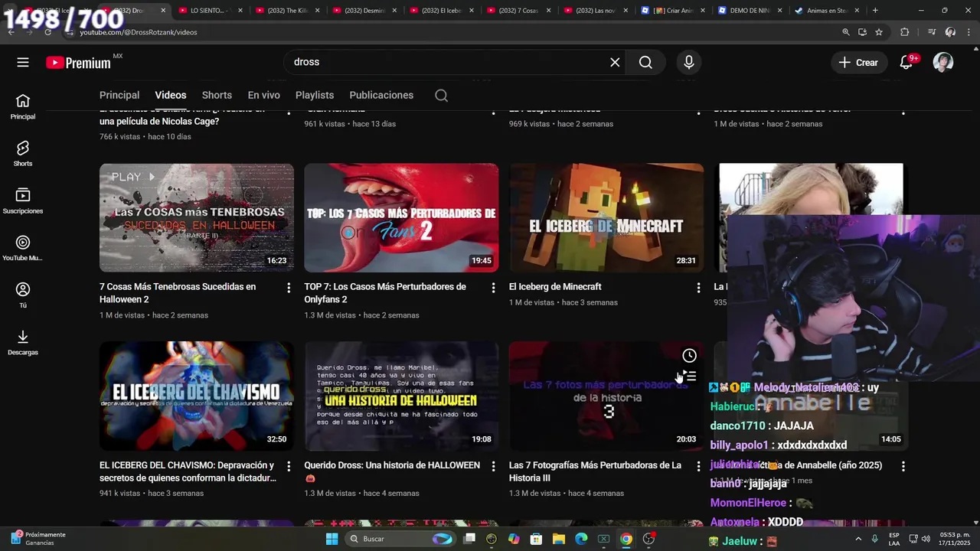Show hidden system tray icons
This screenshot has height=551, width=980.
(857, 539)
